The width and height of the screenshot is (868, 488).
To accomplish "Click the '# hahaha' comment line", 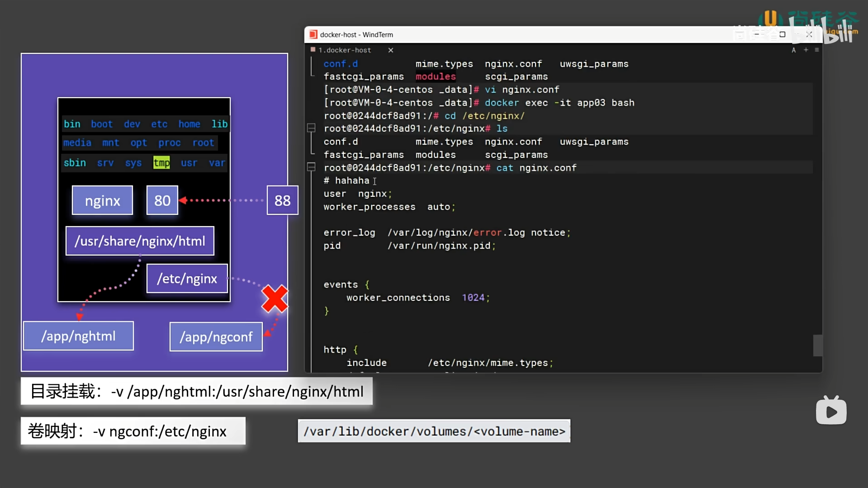I will [346, 180].
